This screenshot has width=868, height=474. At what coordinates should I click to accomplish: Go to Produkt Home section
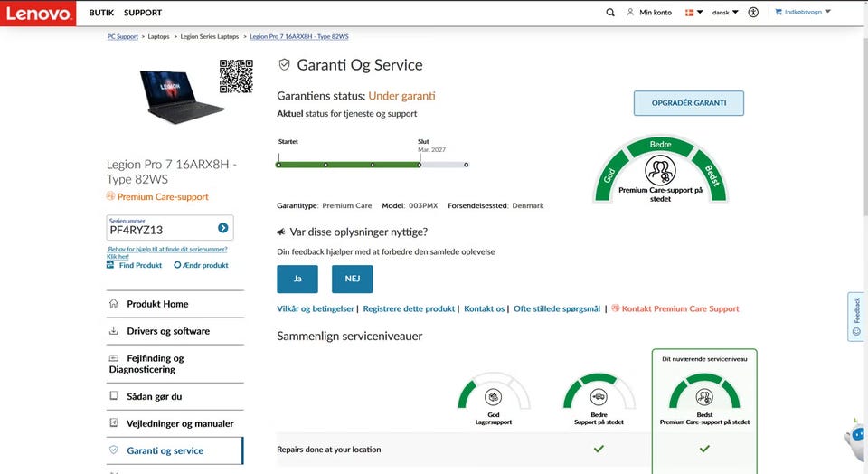(x=175, y=304)
